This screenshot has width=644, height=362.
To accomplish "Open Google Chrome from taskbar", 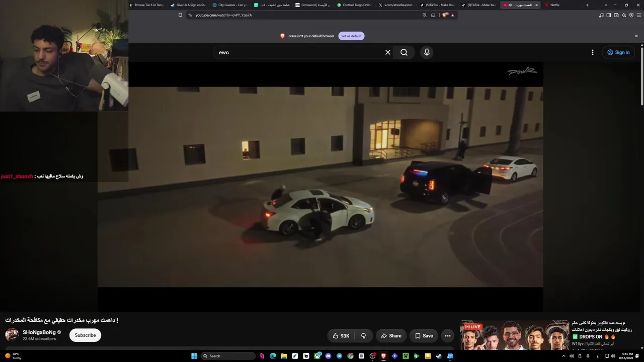I will [x=350, y=356].
